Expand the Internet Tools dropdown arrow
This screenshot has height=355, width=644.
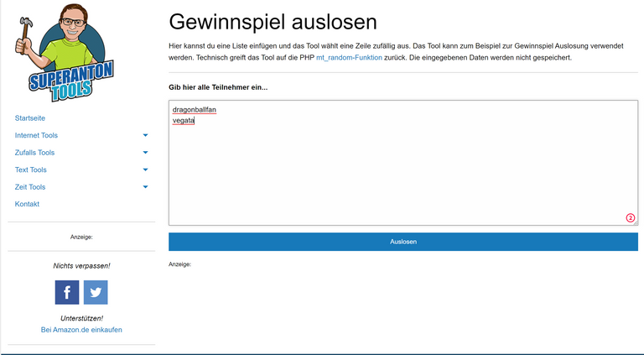pos(145,135)
